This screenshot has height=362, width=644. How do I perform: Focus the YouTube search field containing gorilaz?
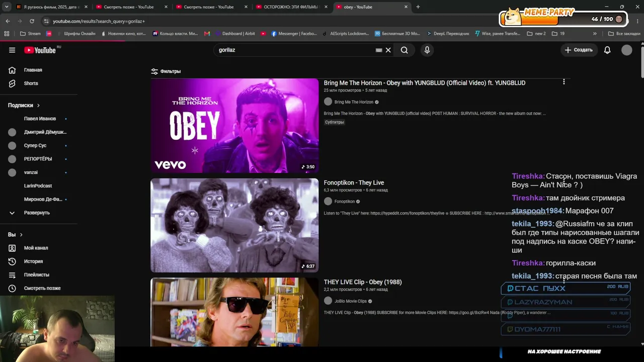[296, 50]
